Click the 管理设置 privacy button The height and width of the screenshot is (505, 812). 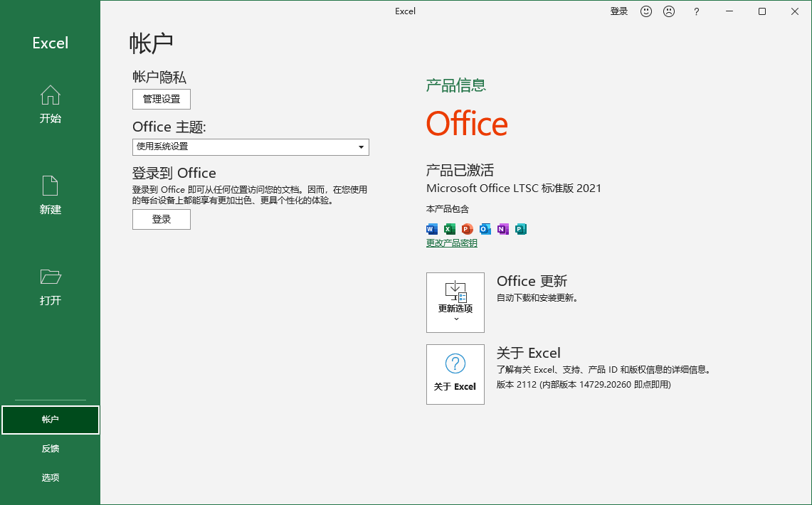pos(162,100)
